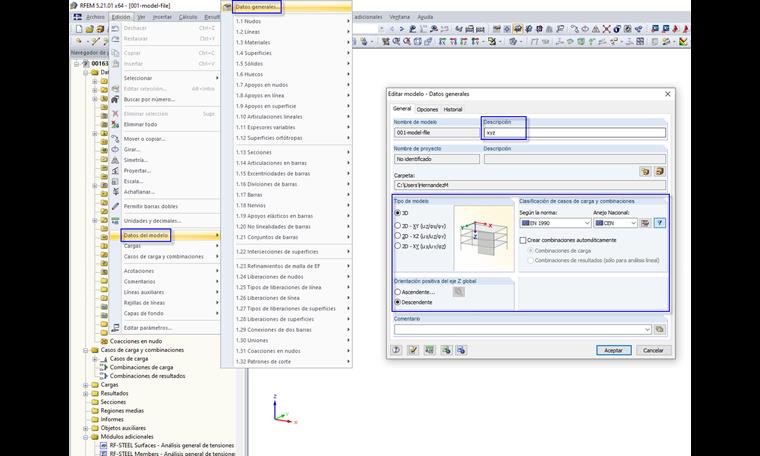
Task: Click the units settings icon in dialog footer
Action: (429, 350)
